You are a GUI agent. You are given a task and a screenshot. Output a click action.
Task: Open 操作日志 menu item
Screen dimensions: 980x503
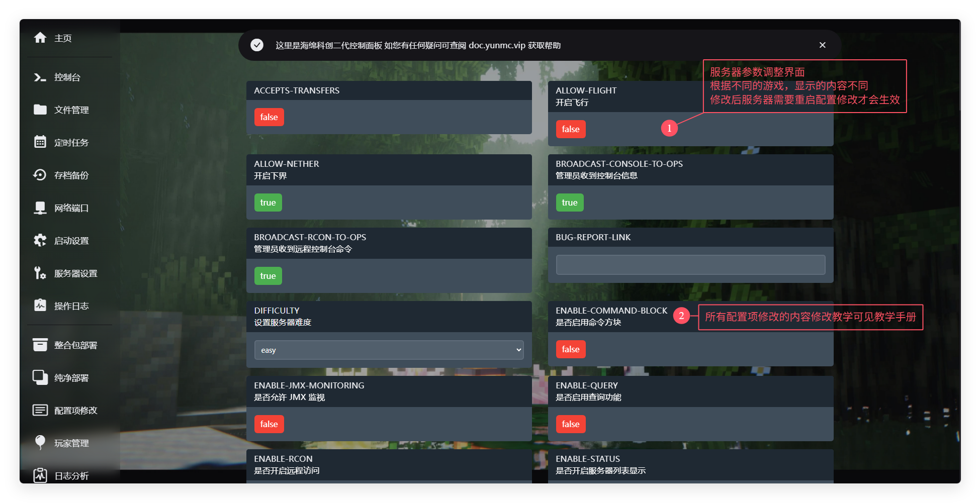click(71, 306)
